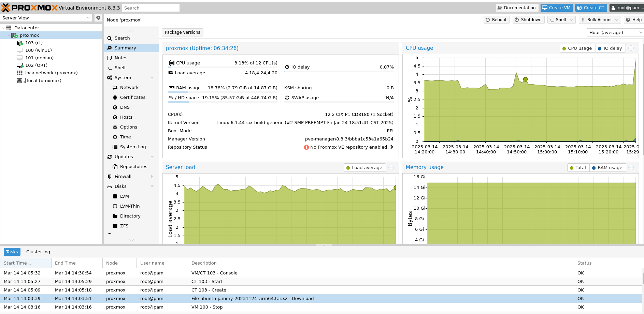Select VM 102 (ORT) running icon
Image resolution: width=644 pixels, height=314 pixels.
[x=20, y=65]
